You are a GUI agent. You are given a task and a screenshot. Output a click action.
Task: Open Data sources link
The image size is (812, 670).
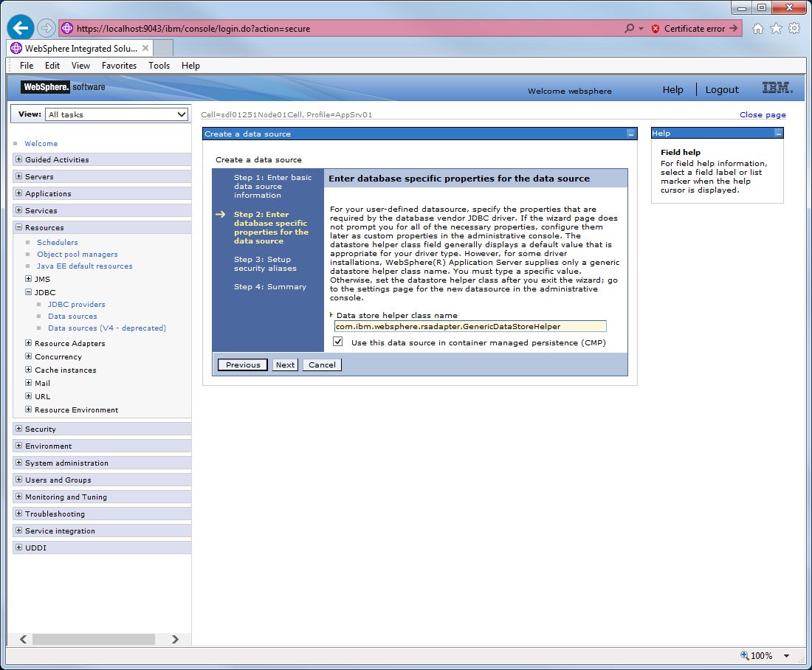pyautogui.click(x=72, y=317)
